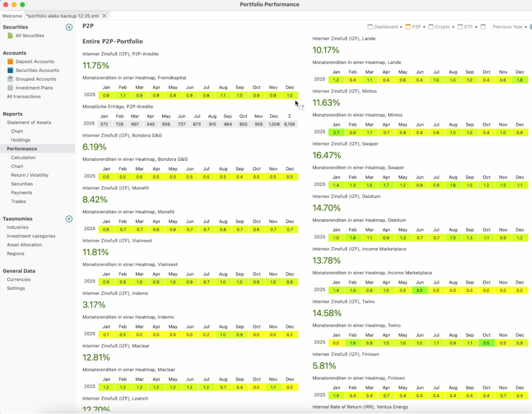Switch to the Welcome tab

(12, 16)
